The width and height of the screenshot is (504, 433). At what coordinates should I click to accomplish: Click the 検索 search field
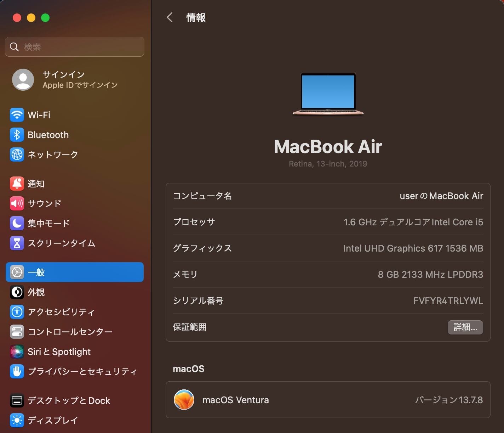[x=75, y=47]
